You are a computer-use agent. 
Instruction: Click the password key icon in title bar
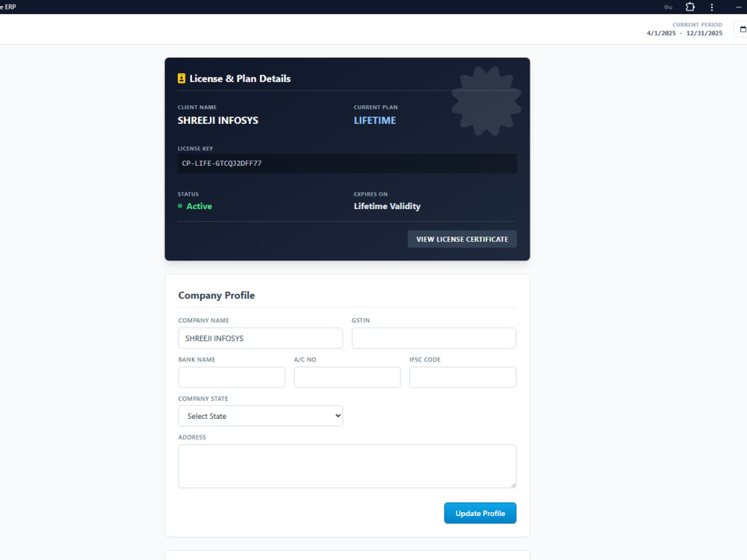pyautogui.click(x=668, y=7)
